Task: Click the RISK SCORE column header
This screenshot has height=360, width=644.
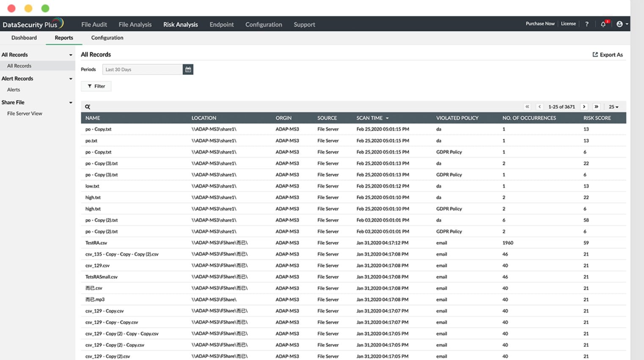Action: pyautogui.click(x=597, y=118)
